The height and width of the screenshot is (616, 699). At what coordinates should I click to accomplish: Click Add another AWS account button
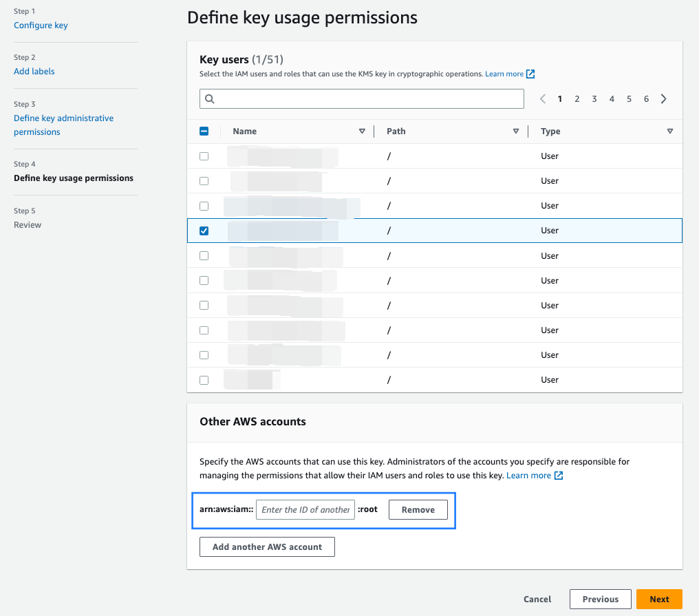[267, 547]
